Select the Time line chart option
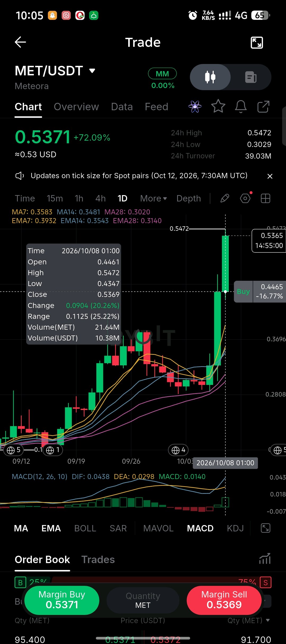Image resolution: width=286 pixels, height=644 pixels. [x=25, y=198]
